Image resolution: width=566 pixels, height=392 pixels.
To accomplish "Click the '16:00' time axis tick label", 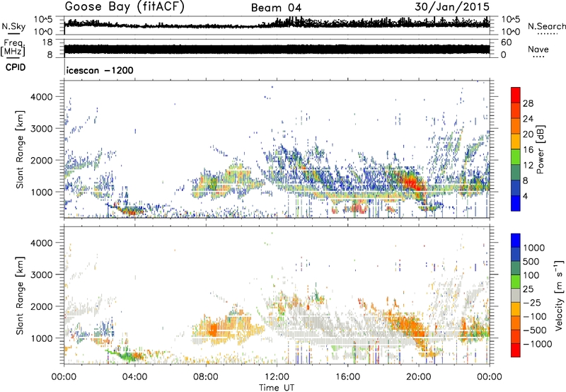I will [x=347, y=377].
